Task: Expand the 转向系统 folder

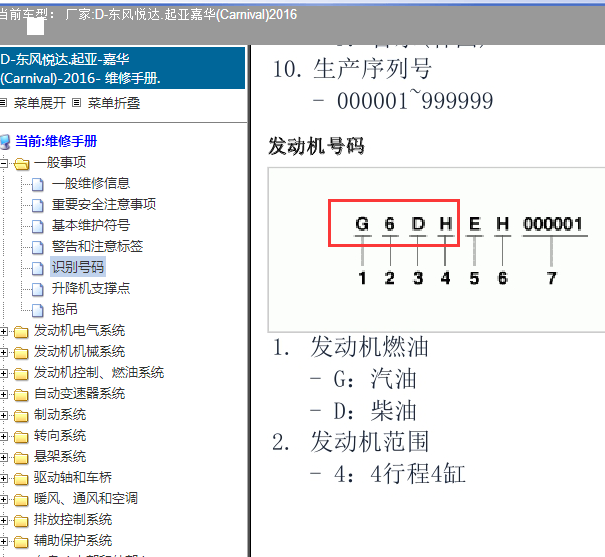Action: point(3,437)
